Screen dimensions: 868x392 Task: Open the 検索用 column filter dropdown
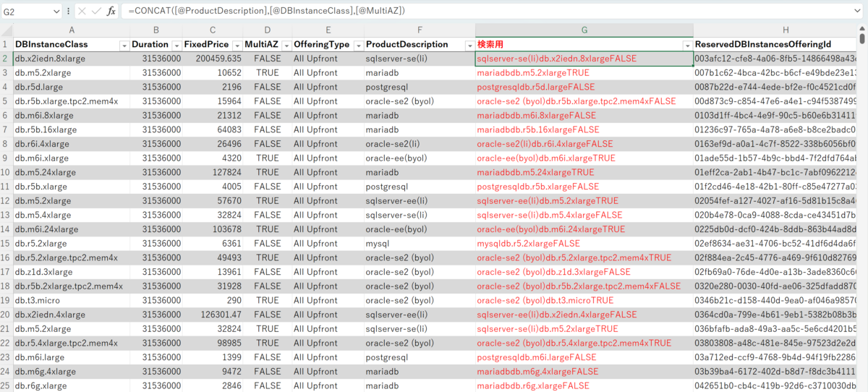[687, 45]
